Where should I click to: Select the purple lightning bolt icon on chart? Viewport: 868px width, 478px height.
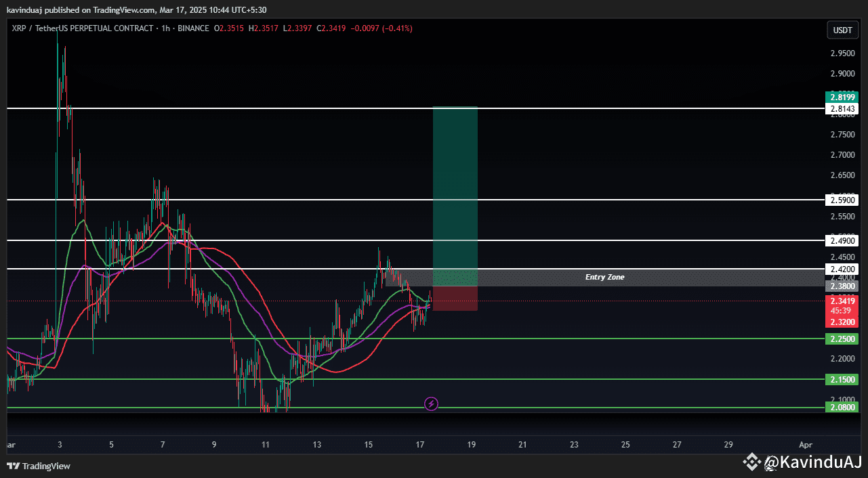[x=432, y=404]
